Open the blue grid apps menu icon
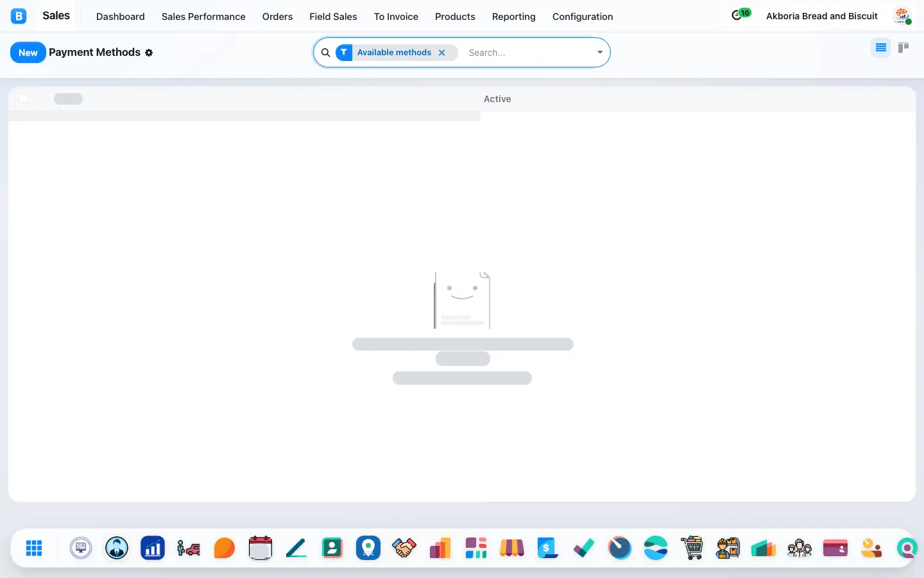This screenshot has width=924, height=578. (34, 548)
